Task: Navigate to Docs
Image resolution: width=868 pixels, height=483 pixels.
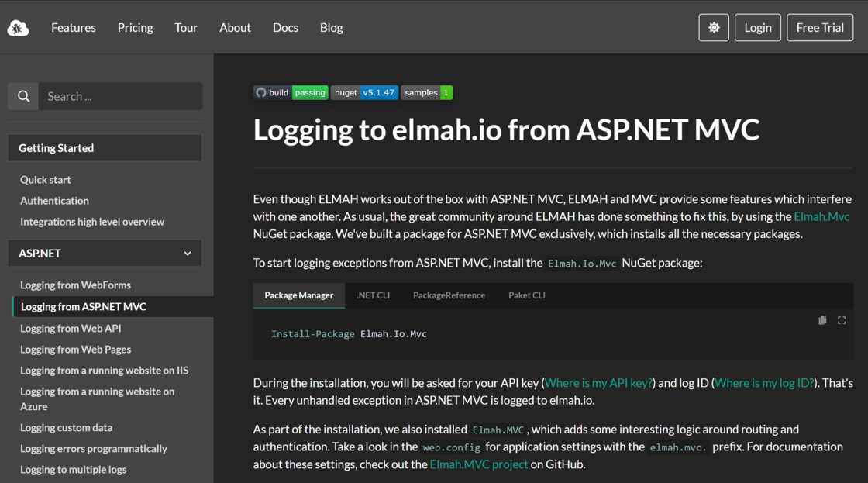Action: (x=286, y=28)
